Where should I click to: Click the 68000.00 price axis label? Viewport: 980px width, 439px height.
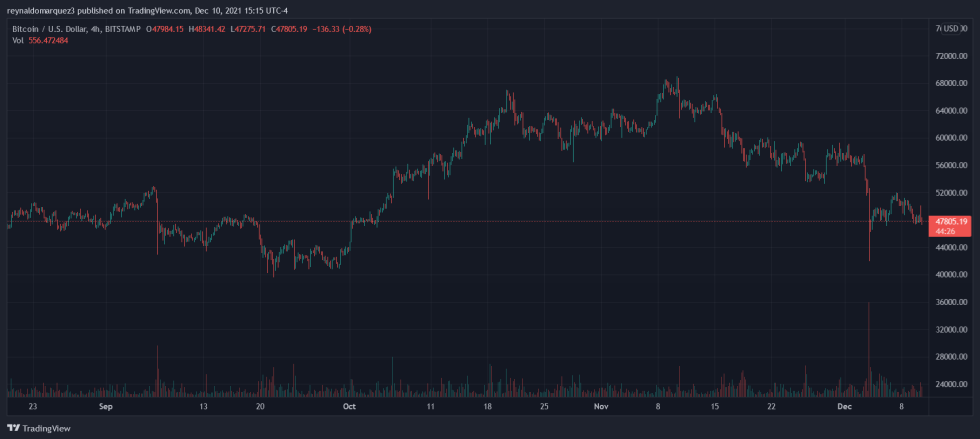pyautogui.click(x=951, y=83)
